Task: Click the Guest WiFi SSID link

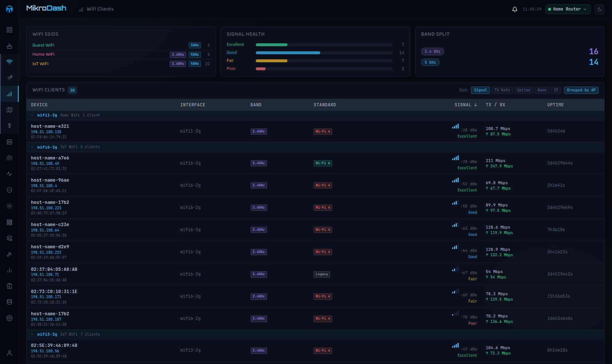Action: [x=43, y=45]
